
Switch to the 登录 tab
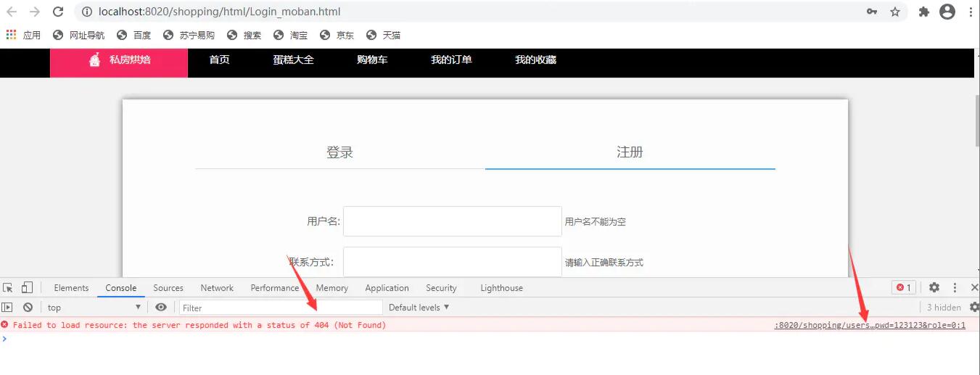(x=339, y=152)
